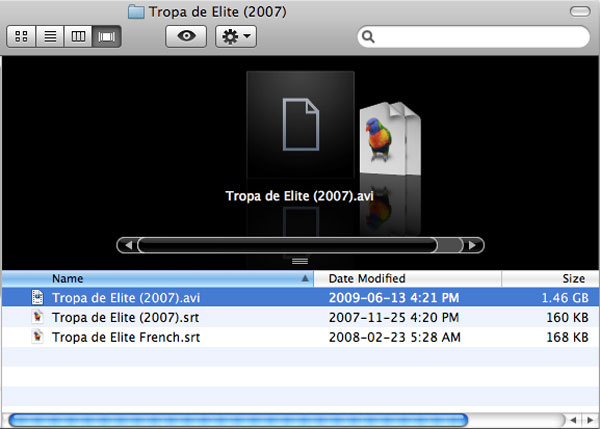Click the Tropa de Elite (2007).avi cover caption
This screenshot has width=600, height=429.
point(299,196)
